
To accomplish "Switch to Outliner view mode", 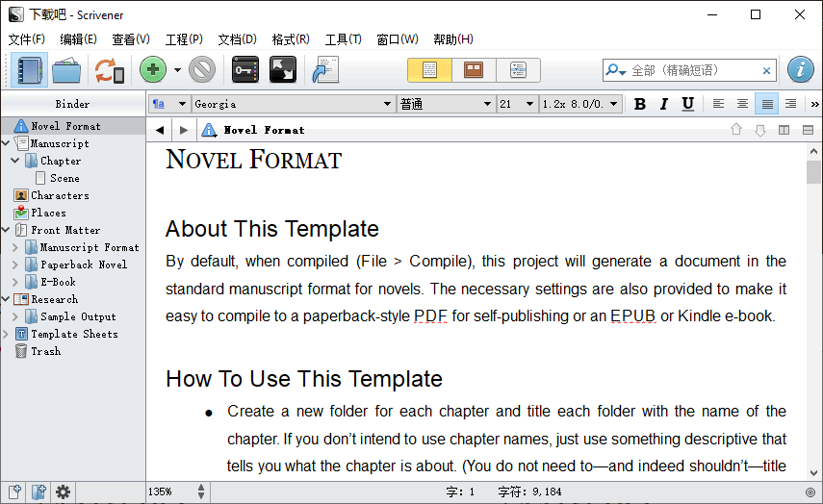I will [x=518, y=70].
